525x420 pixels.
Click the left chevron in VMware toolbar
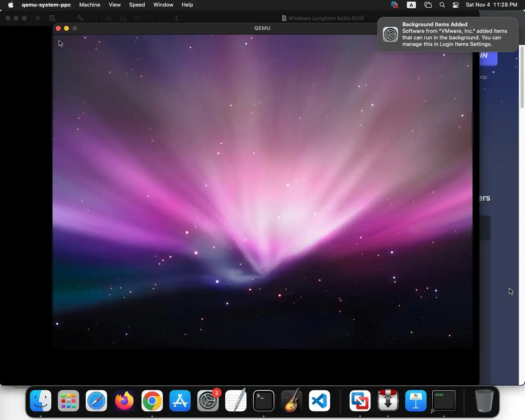coord(177,18)
